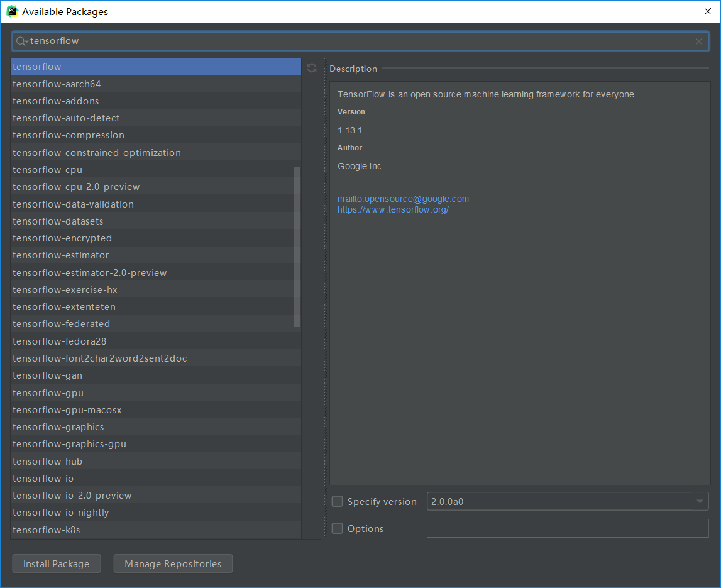Select tensorflow-data-validation package

[x=156, y=204]
